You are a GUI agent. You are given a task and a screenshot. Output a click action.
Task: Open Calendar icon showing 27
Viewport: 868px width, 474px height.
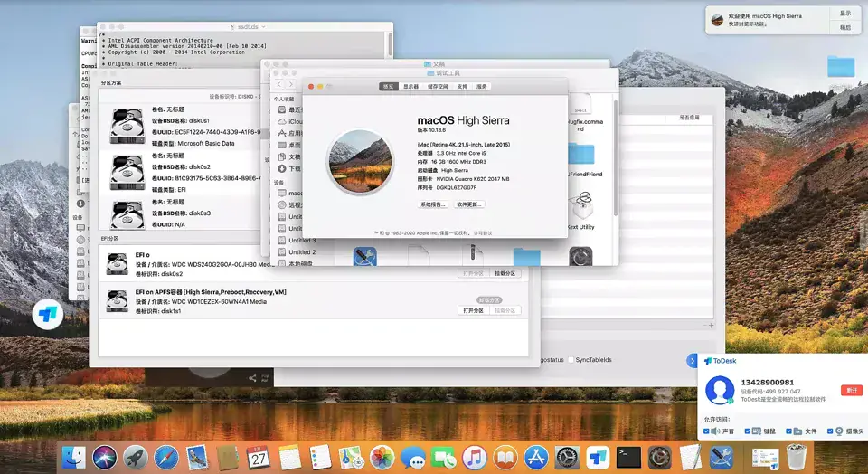click(259, 458)
